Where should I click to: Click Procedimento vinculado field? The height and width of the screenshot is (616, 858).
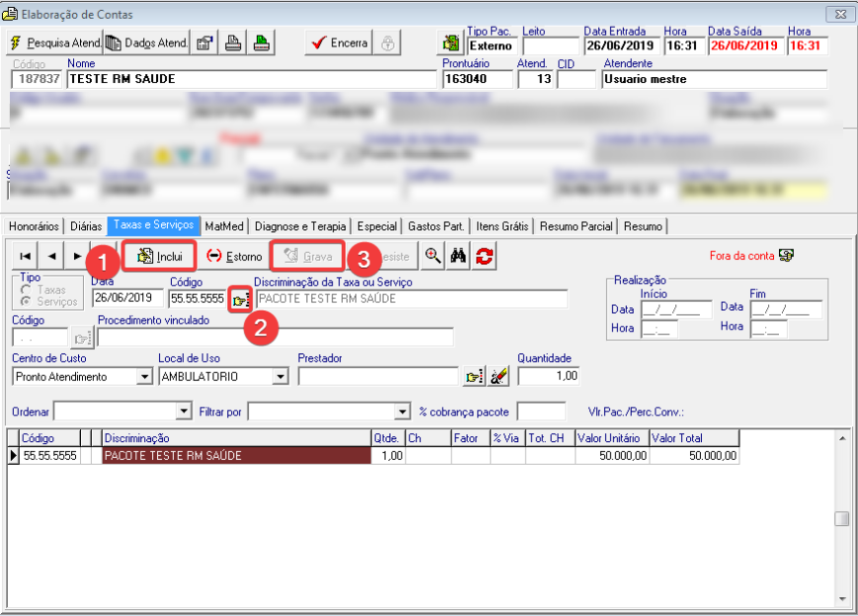275,337
